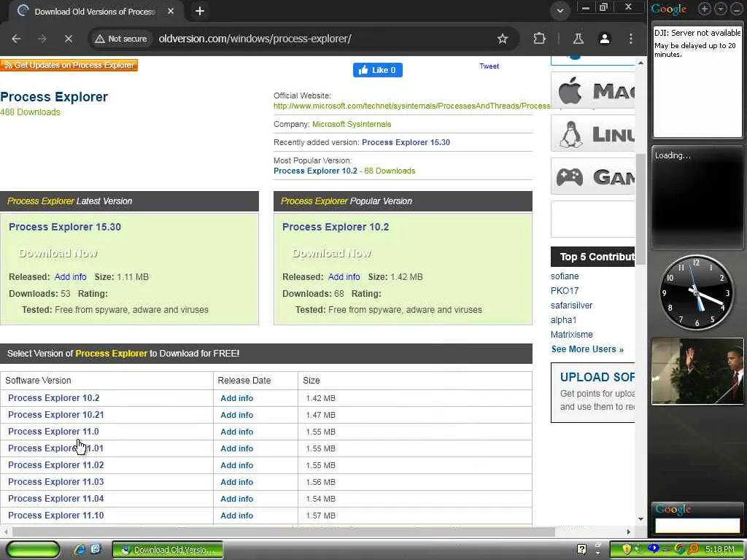Screen dimensions: 747x560
Task: Open Process Explorer 10.2 in version table
Action: (x=54, y=398)
